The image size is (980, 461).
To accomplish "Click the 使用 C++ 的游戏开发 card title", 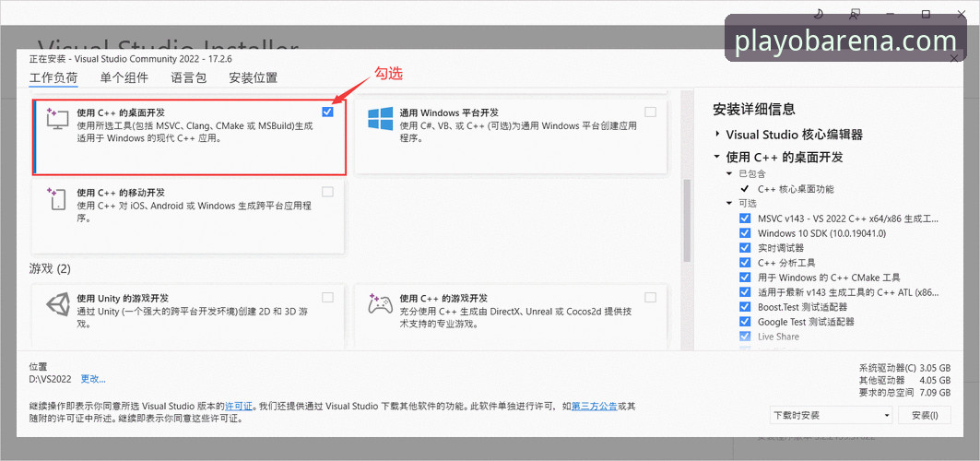I will click(443, 298).
